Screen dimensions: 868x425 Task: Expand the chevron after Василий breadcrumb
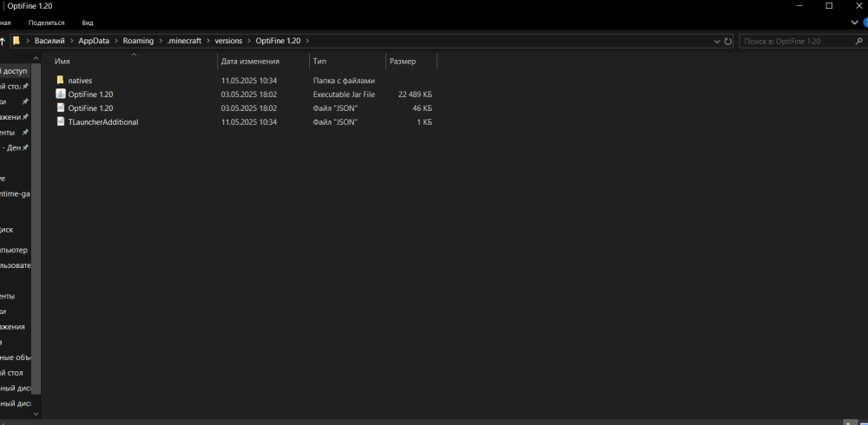click(71, 41)
